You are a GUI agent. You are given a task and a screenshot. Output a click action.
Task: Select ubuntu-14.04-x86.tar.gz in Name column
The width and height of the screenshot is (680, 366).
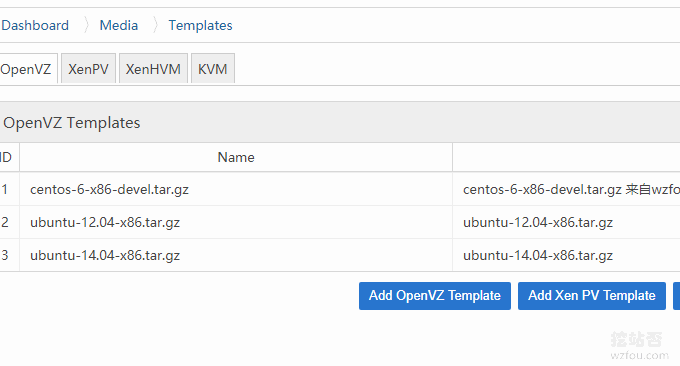(105, 255)
